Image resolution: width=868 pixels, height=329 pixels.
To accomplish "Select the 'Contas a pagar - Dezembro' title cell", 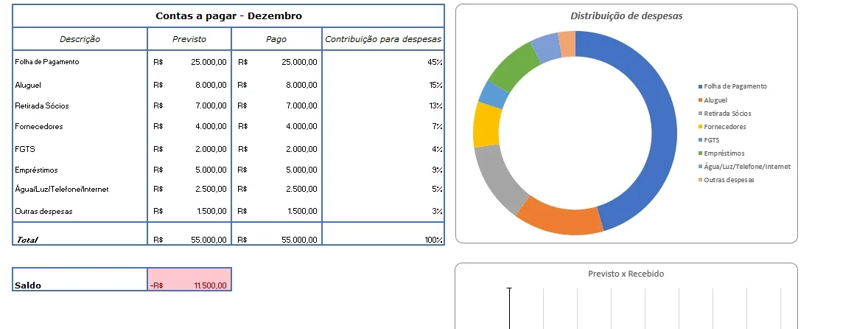I will 228,16.
